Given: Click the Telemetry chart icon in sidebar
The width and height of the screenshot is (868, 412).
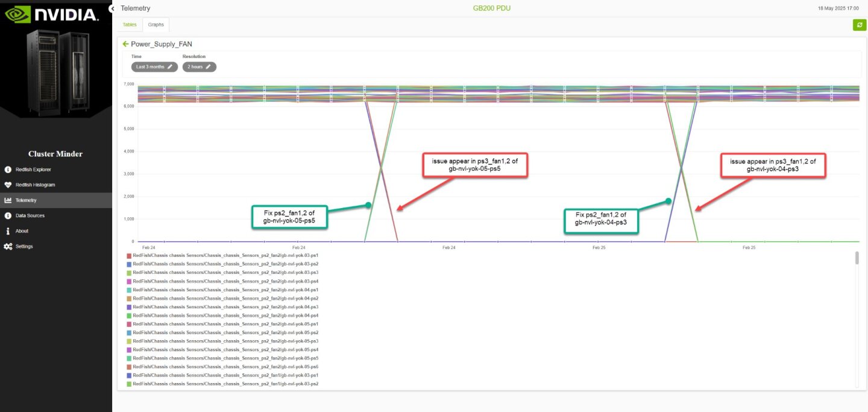Looking at the screenshot, I should point(8,200).
